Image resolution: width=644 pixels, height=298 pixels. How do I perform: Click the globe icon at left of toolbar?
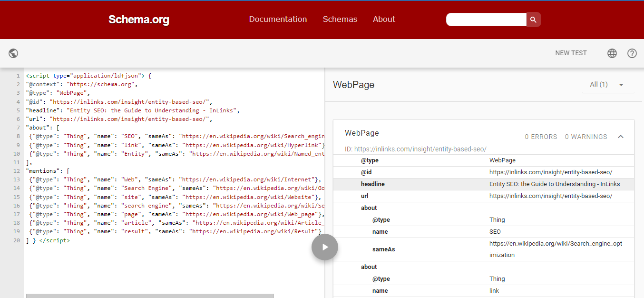[x=13, y=53]
